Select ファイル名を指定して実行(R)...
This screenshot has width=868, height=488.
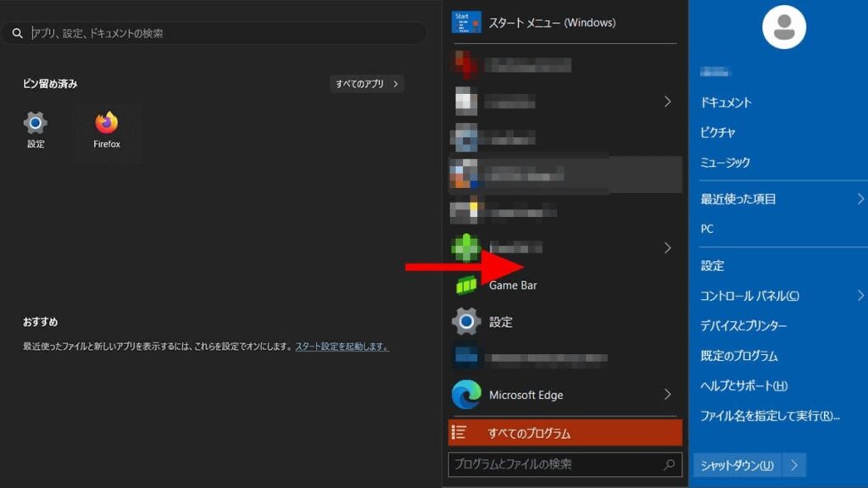pos(770,415)
